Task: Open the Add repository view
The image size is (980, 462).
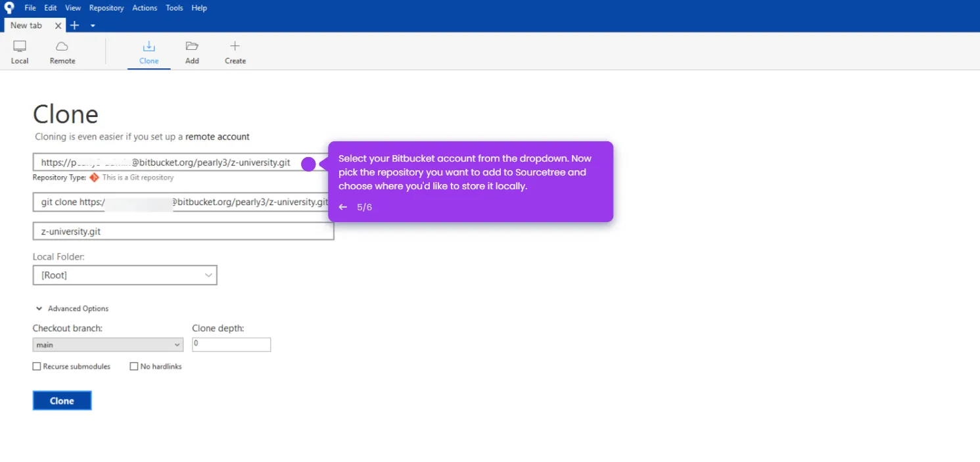Action: coord(192,53)
